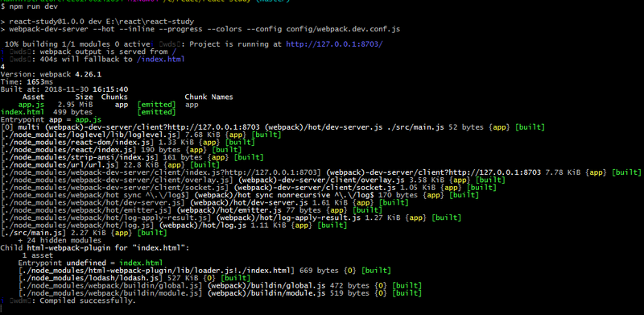Click "(webpack)/hot/log.js 1.11 KiB" text
644x315 pixels.
(x=222, y=225)
